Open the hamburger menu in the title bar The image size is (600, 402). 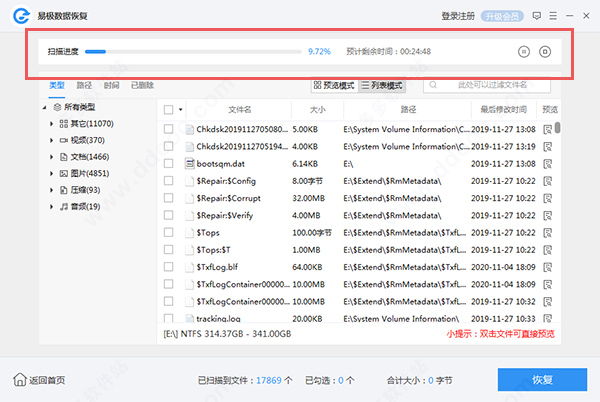[553, 16]
